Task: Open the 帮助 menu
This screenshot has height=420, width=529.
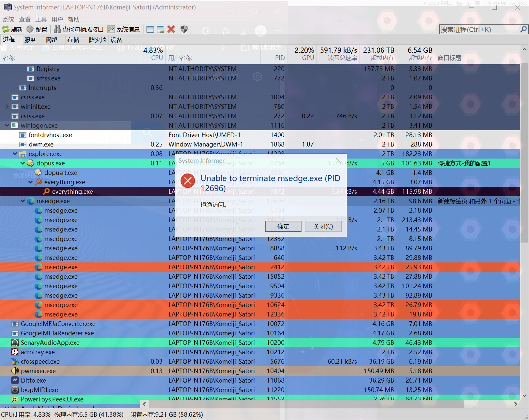Action: pyautogui.click(x=74, y=20)
